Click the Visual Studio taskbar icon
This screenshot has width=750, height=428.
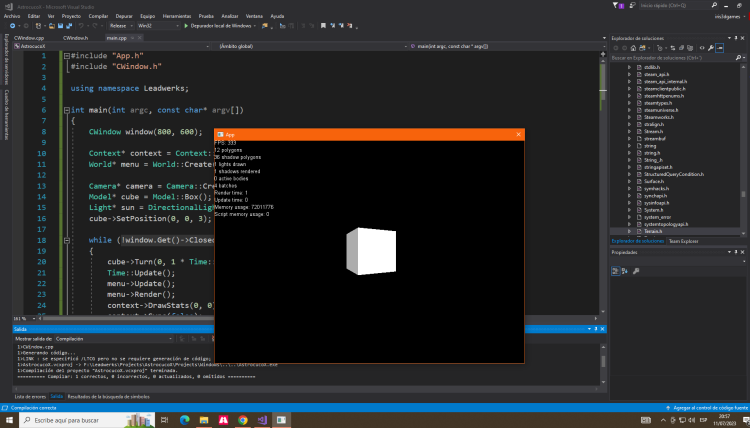click(x=263, y=421)
